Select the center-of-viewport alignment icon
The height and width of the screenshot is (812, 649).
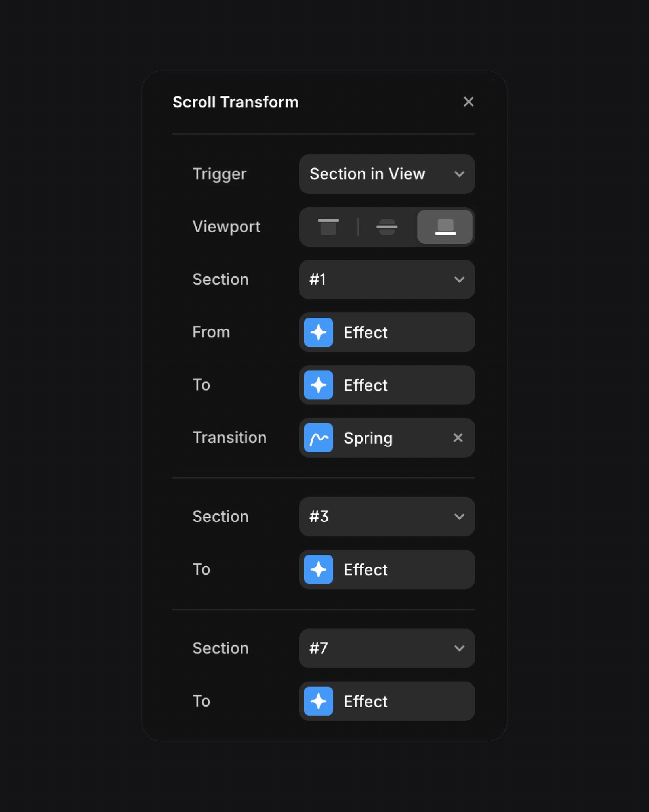tap(386, 227)
